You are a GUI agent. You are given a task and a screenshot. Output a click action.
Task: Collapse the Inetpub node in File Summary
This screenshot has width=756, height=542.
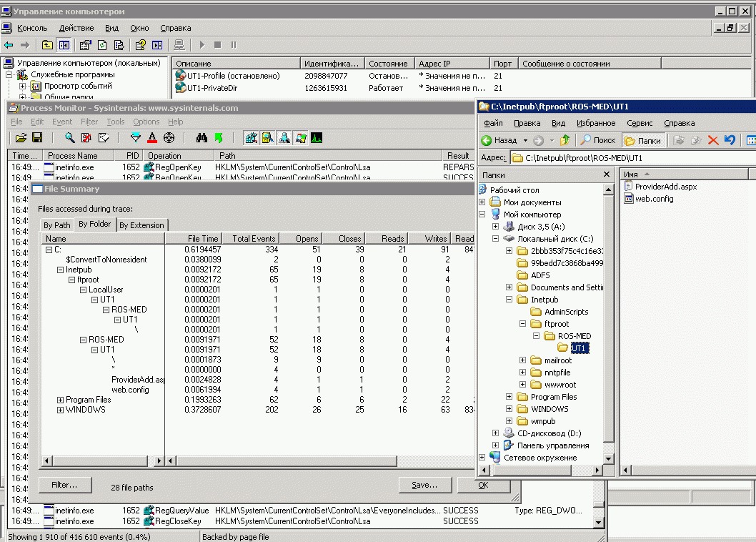[60, 270]
